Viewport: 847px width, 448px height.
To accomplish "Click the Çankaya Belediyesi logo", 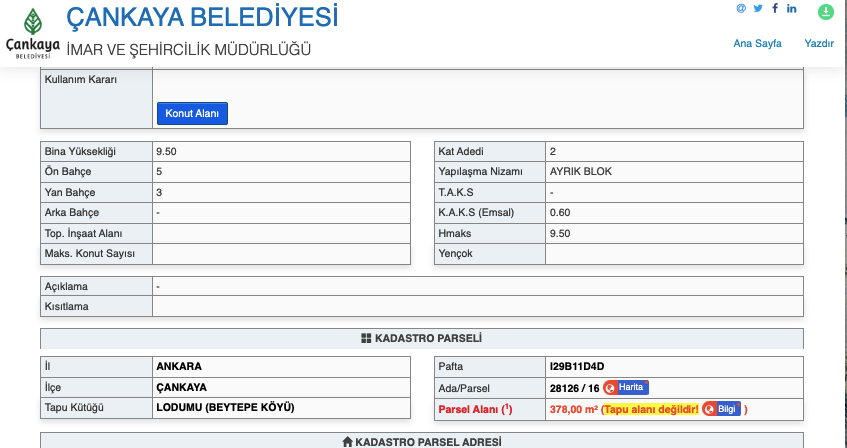I will [32, 33].
